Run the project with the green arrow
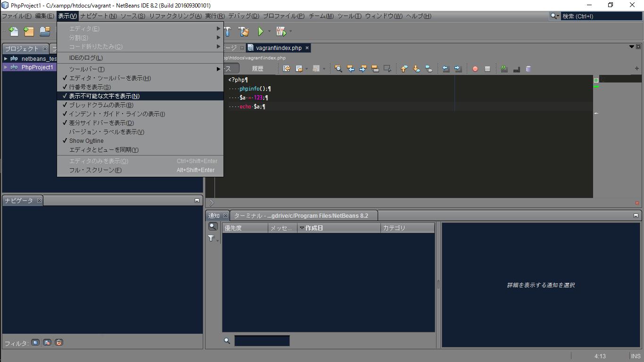This screenshot has height=362, width=644. pos(261,32)
